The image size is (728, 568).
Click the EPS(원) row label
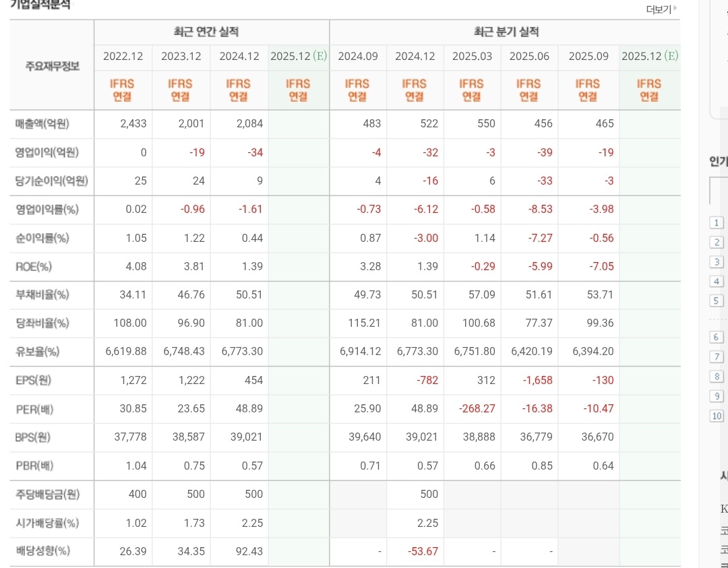click(x=33, y=380)
